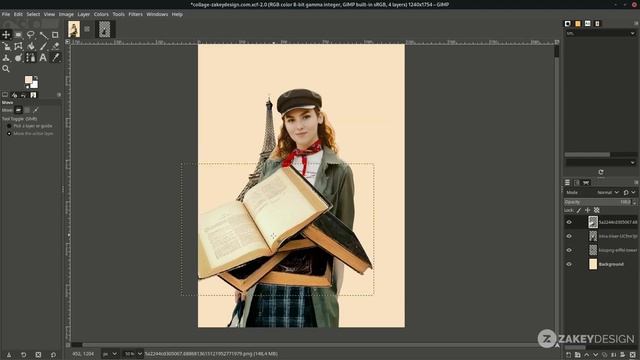The width and height of the screenshot is (640, 360).
Task: Open the units dropdown in status bar
Action: (110, 354)
